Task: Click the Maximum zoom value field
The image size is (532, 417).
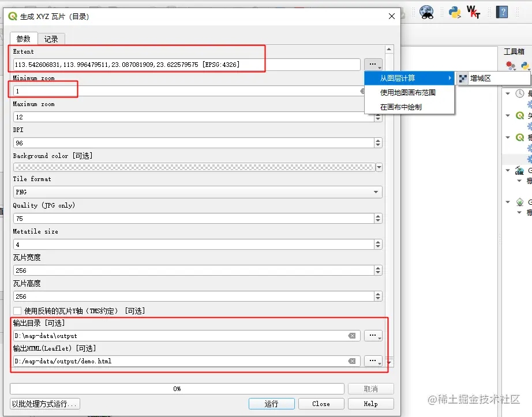Action: 194,117
